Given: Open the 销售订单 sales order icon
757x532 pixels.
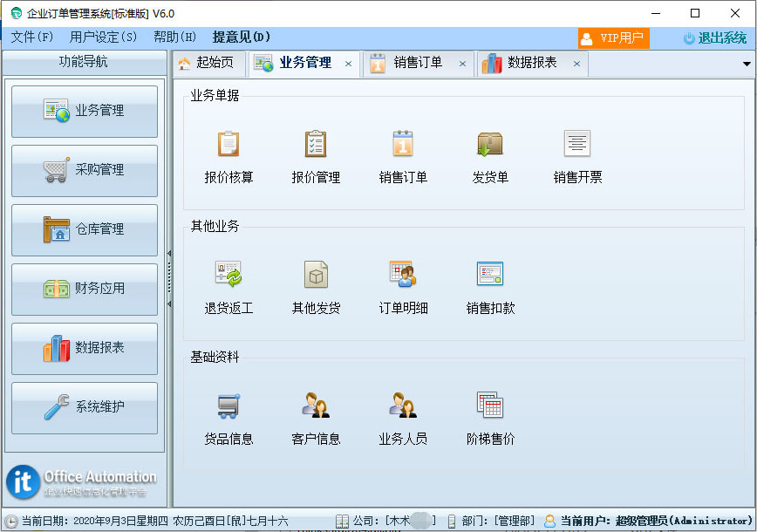Looking at the screenshot, I should pyautogui.click(x=403, y=145).
